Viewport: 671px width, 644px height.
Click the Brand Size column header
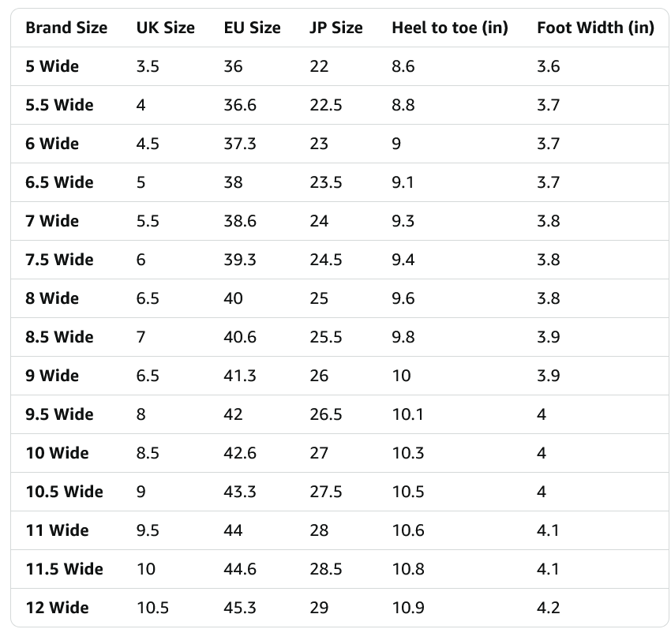[x=66, y=28]
